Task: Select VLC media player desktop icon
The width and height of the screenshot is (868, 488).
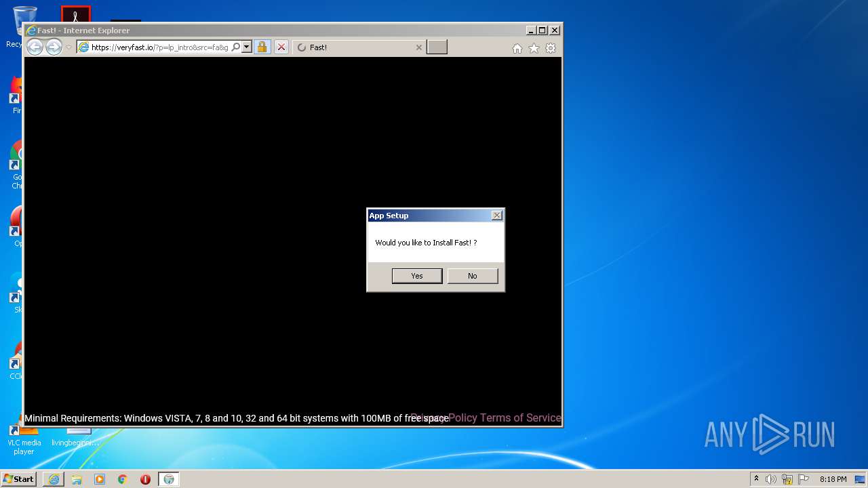Action: (x=24, y=437)
